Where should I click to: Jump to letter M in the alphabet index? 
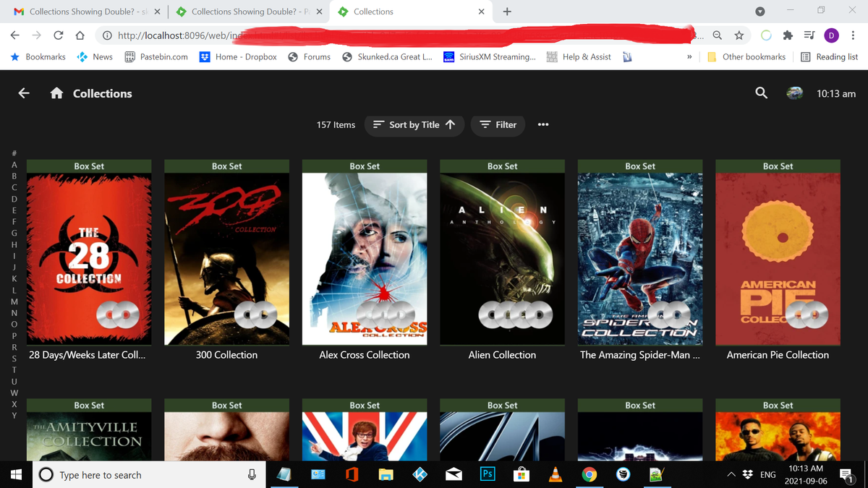coord(14,301)
